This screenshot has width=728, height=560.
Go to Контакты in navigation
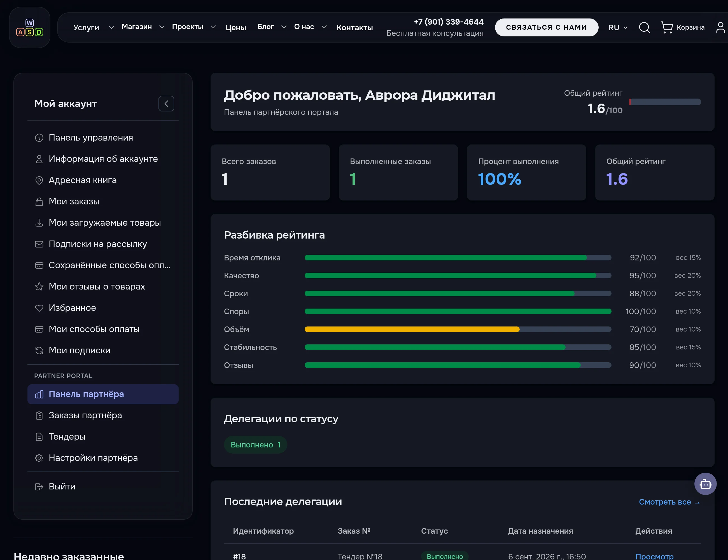[354, 27]
